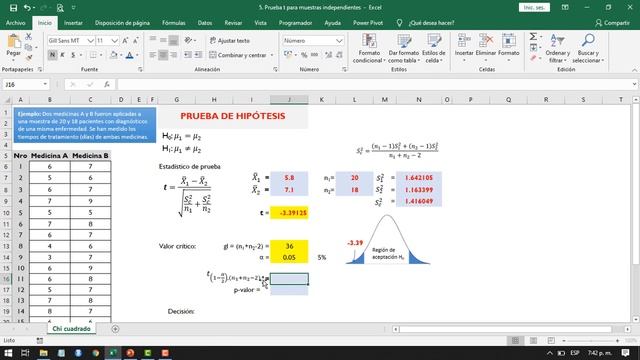Clear contents with eraser icon
This screenshot has height=360, width=640.
[533, 58]
